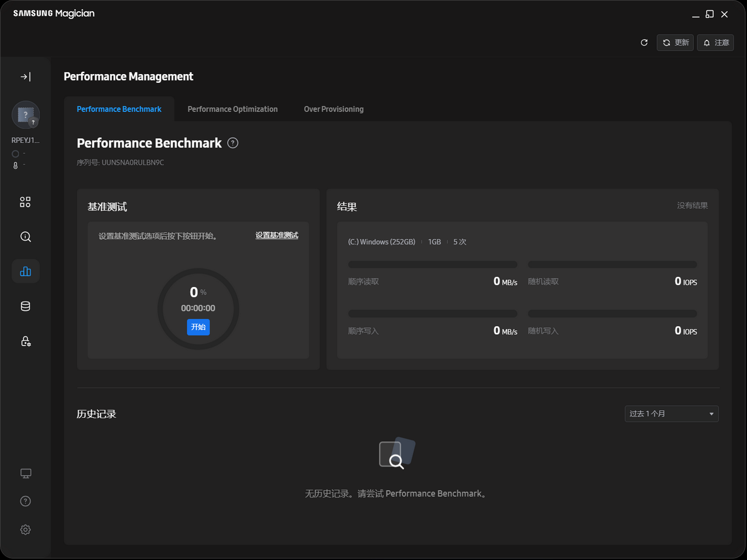Image resolution: width=747 pixels, height=560 pixels.
Task: Click the refresh icon near 更新 button
Action: click(644, 42)
